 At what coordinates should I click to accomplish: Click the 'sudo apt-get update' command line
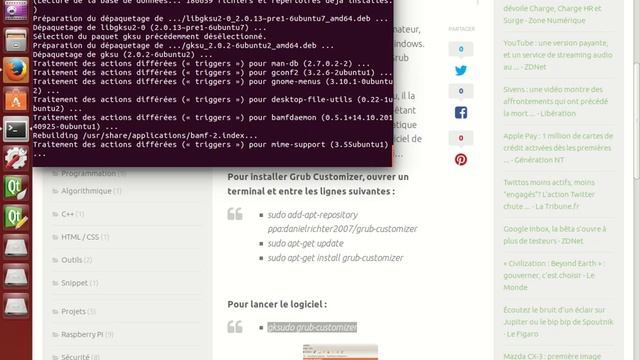pyautogui.click(x=305, y=243)
